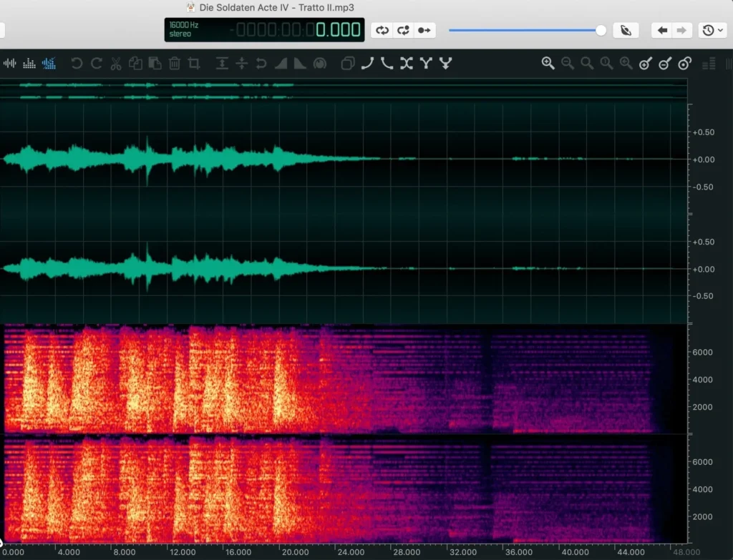Image resolution: width=733 pixels, height=560 pixels.
Task: Switch to waveform-only view
Action: (10, 64)
